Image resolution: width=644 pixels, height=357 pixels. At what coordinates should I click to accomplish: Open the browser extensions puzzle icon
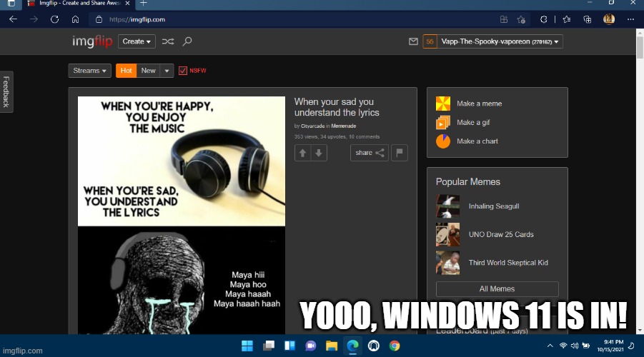click(x=543, y=19)
